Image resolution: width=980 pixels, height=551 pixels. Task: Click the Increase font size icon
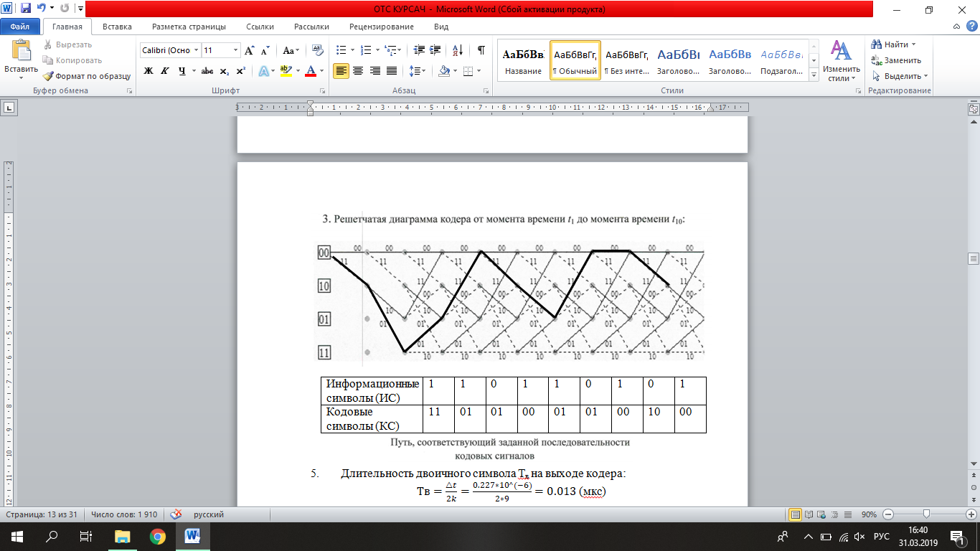pos(250,51)
